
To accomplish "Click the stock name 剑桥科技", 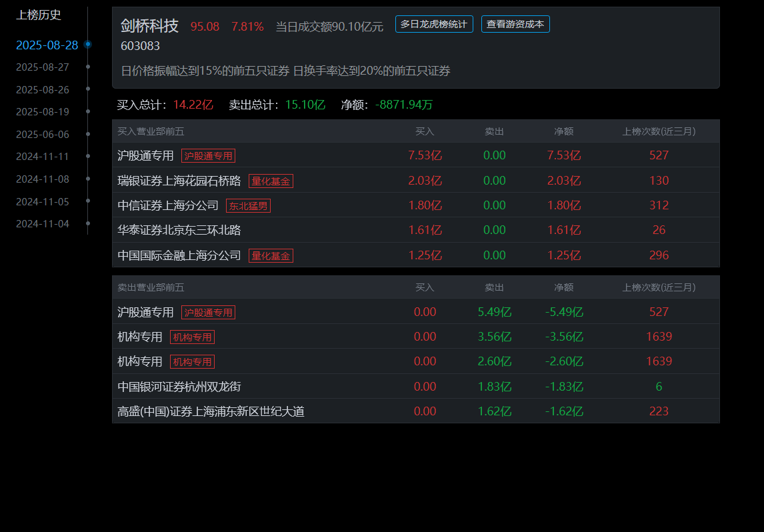I will click(149, 26).
